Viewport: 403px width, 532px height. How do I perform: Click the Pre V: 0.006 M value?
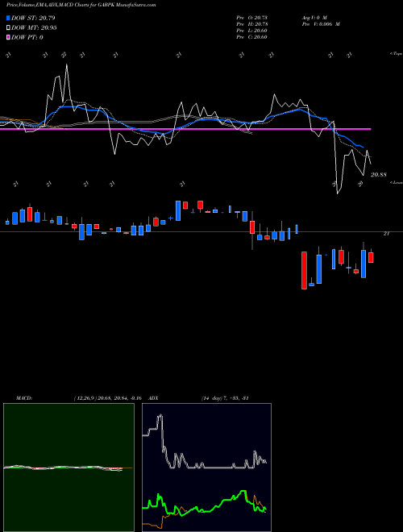coord(321,24)
